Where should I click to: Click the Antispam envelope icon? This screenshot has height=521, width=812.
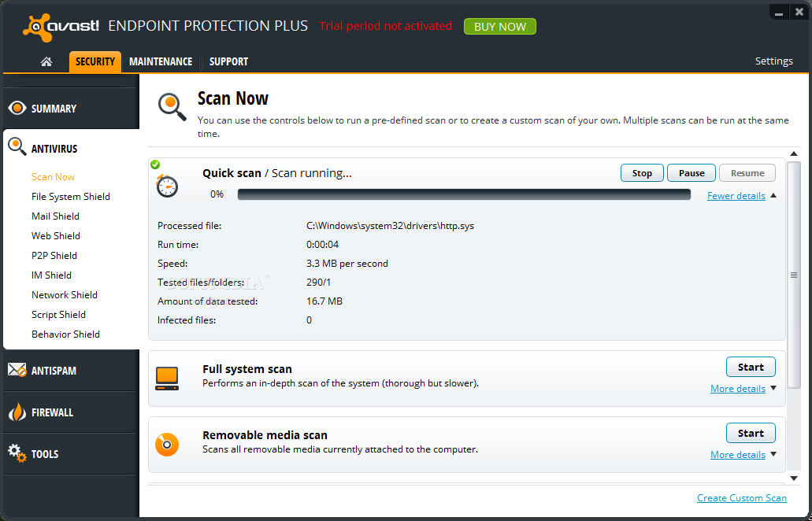(x=17, y=370)
